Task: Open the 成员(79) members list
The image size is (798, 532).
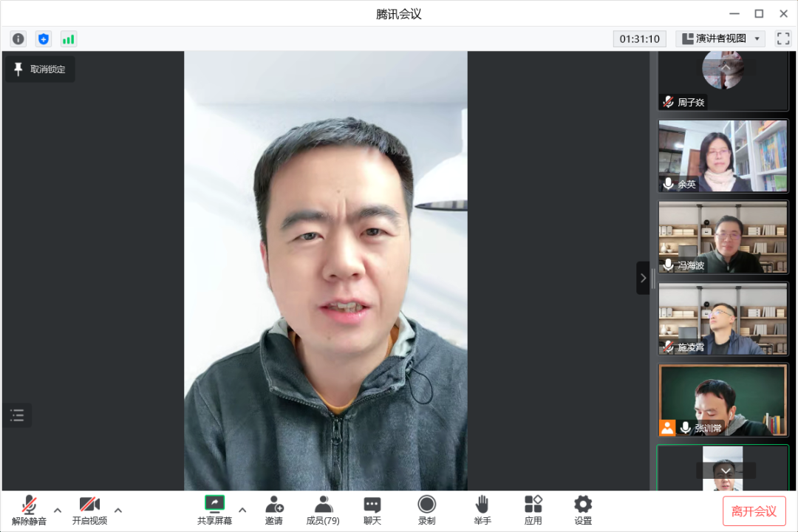Action: 323,510
